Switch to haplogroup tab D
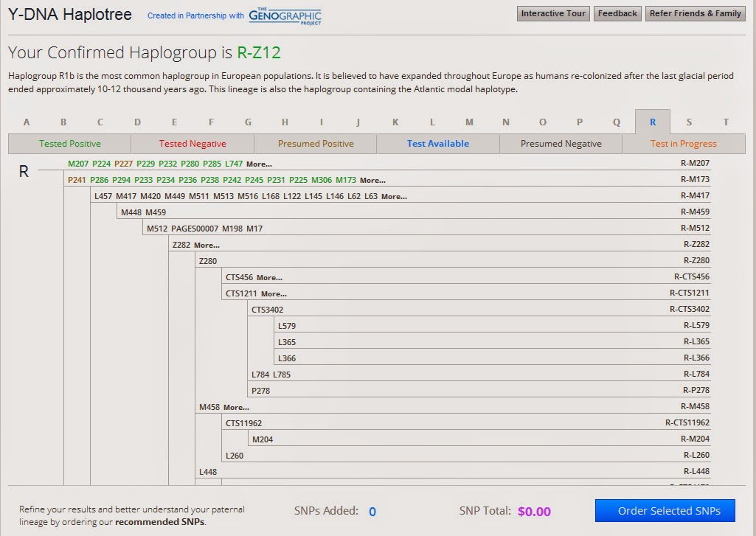The width and height of the screenshot is (756, 536). [x=137, y=122]
